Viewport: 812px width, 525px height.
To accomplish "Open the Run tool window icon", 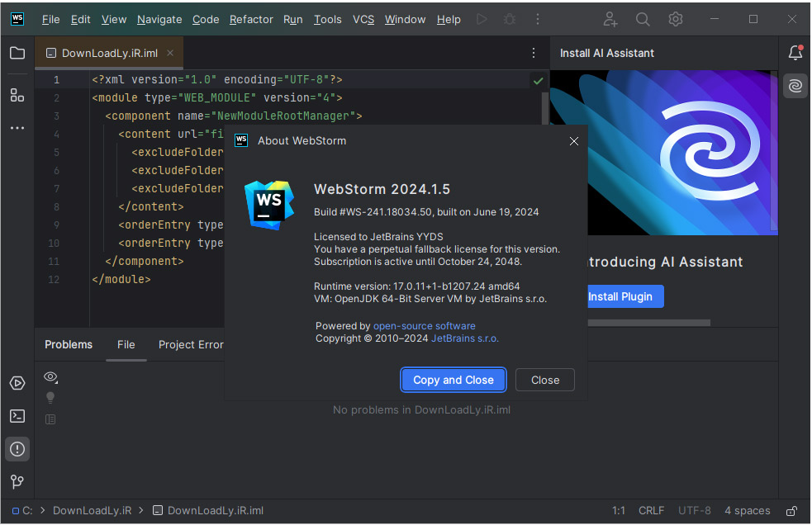I will [17, 383].
